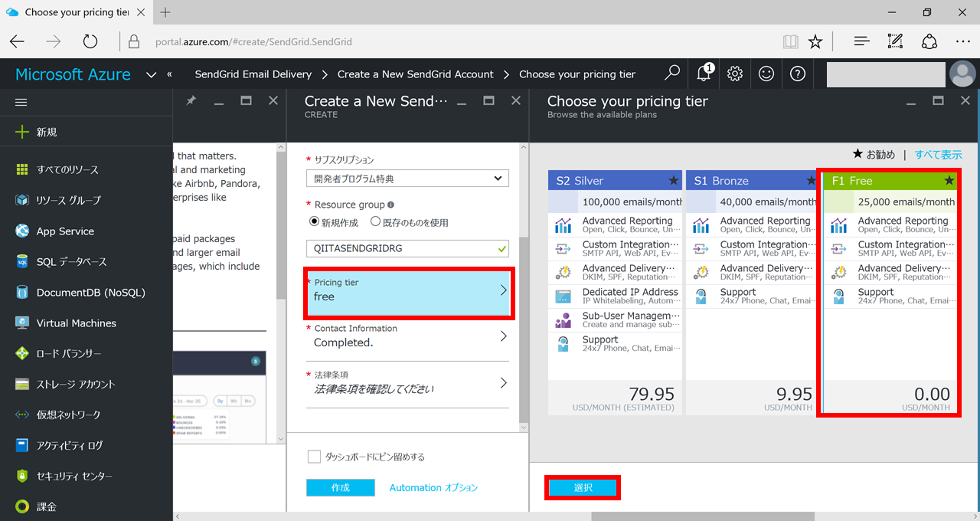Expand the Microsoft Azure chevron dropdown
Image resolution: width=980 pixels, height=521 pixels.
coord(151,74)
